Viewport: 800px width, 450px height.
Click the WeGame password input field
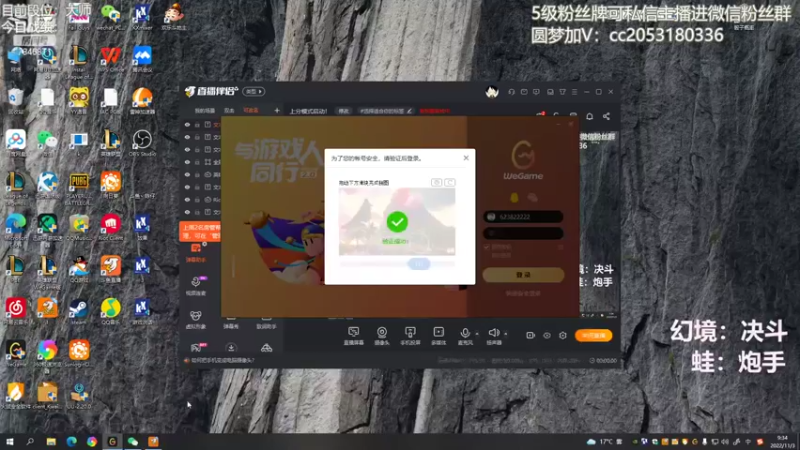[523, 233]
